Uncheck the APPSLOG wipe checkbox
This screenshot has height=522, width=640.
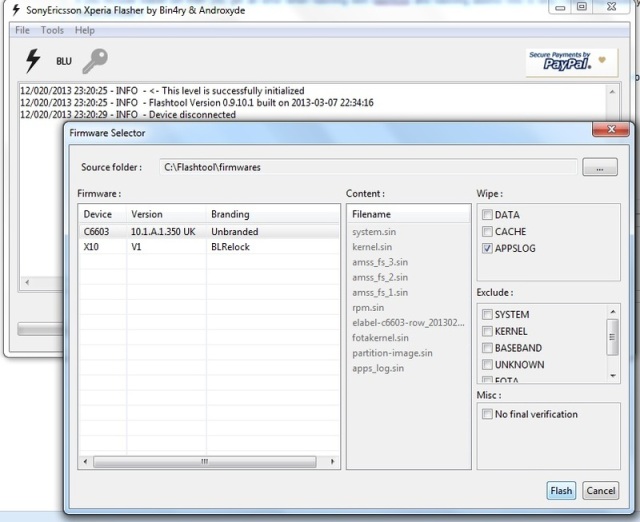click(487, 248)
